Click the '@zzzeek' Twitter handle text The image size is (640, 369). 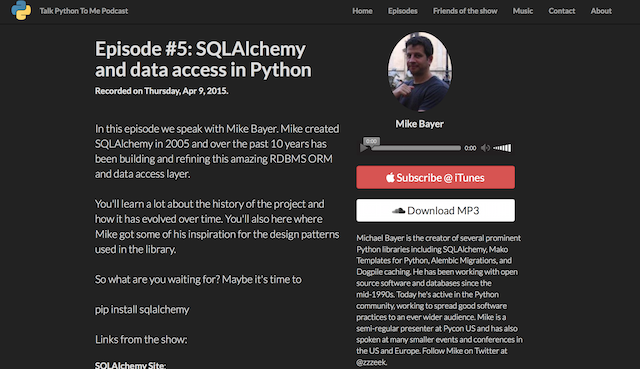click(371, 362)
